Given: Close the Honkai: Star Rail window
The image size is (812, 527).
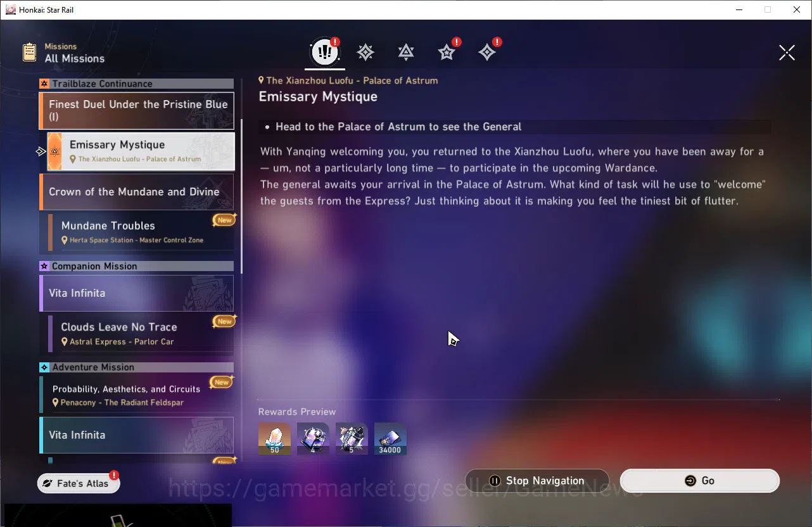Looking at the screenshot, I should [x=797, y=10].
